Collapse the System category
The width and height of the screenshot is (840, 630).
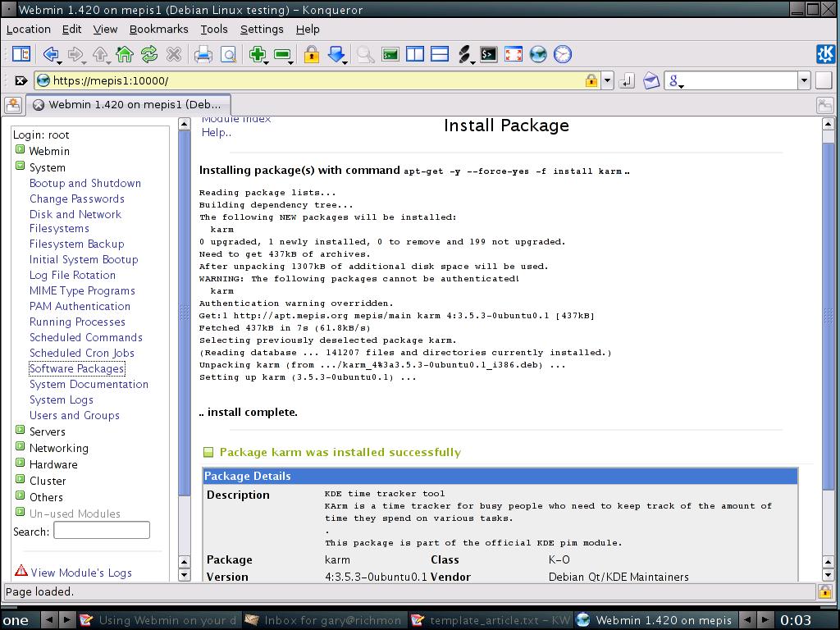[x=20, y=166]
